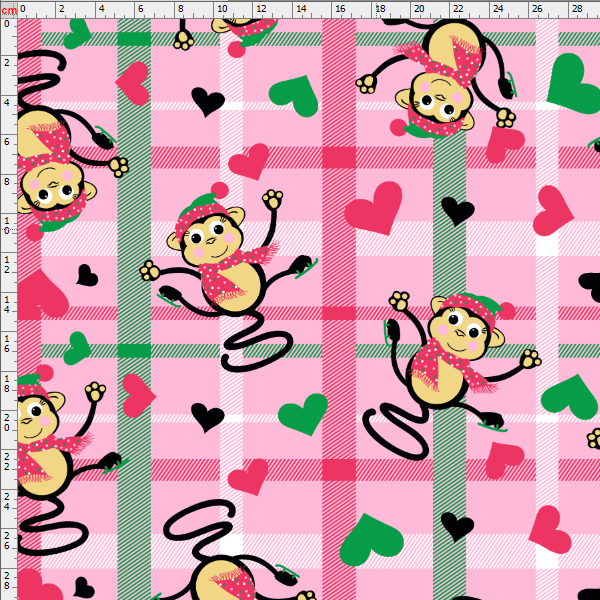Click the 28 mark on the vertical ruler
The image size is (600, 600).
tap(7, 580)
